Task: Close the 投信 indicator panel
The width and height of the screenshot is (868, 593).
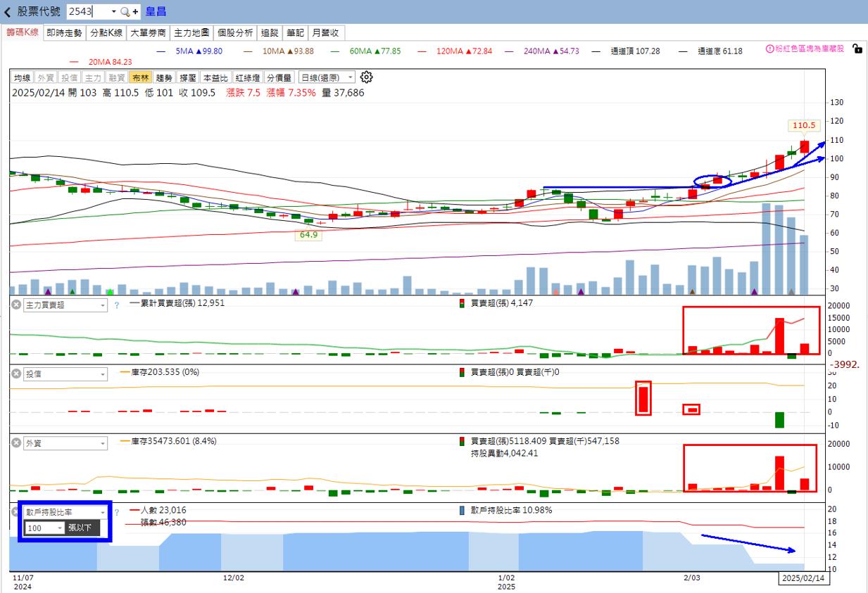Action: pyautogui.click(x=16, y=374)
